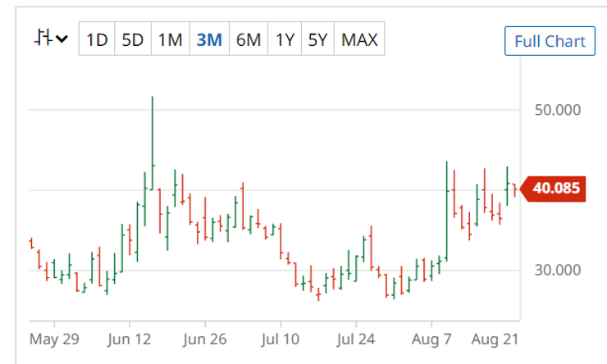This screenshot has height=364, width=607.
Task: Open the chart type dropdown
Action: coord(51,39)
